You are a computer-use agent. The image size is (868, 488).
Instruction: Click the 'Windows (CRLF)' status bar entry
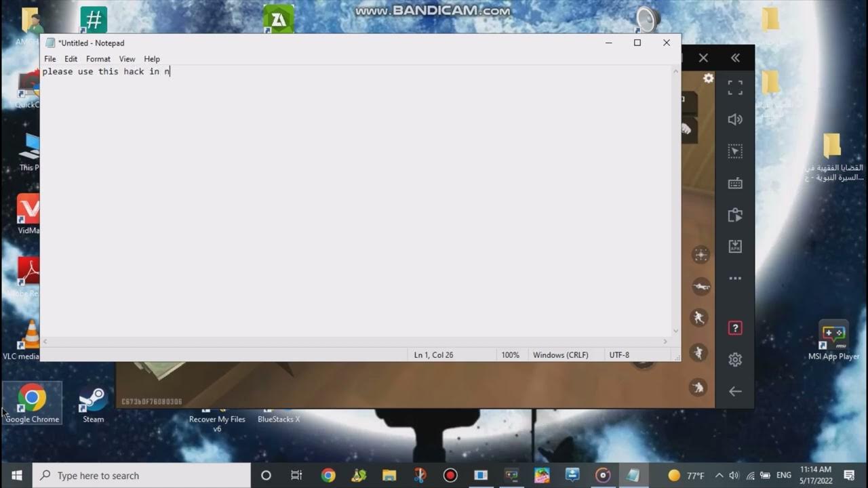[560, 355]
